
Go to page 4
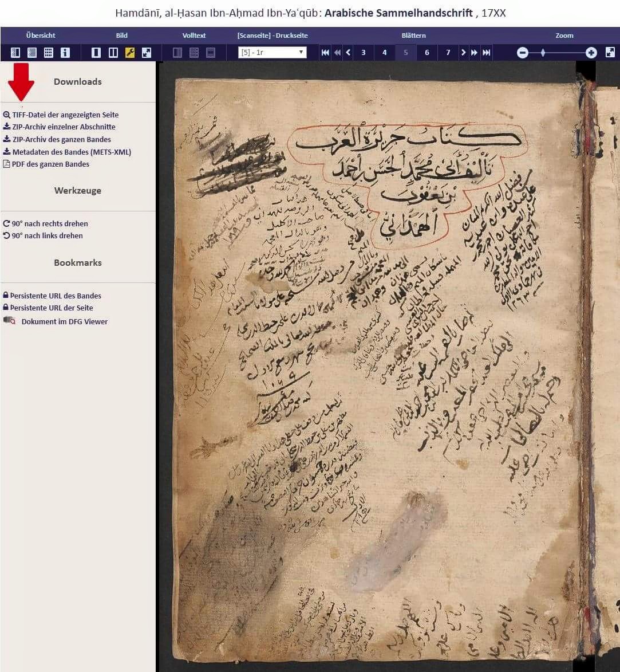(385, 52)
